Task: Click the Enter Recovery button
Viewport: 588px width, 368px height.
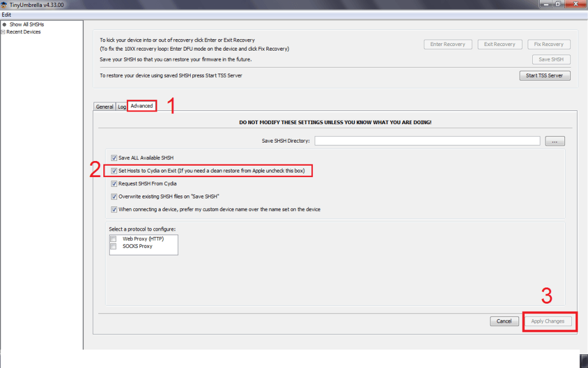Action: [448, 44]
